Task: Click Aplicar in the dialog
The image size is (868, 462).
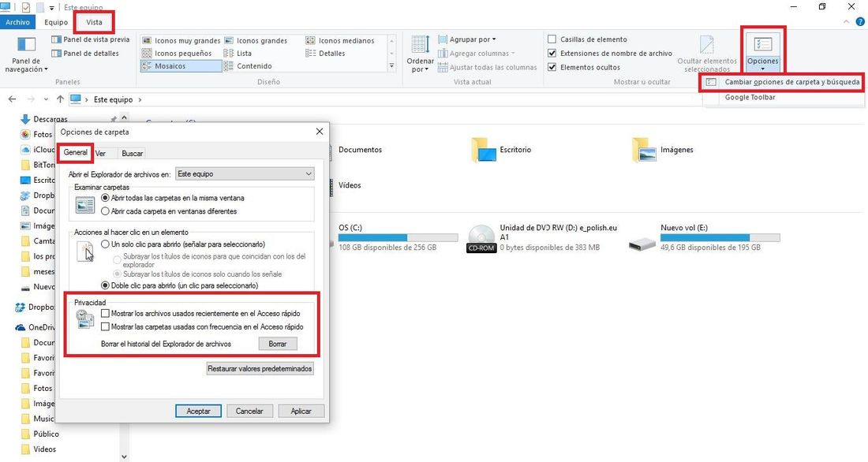Action: (x=301, y=411)
